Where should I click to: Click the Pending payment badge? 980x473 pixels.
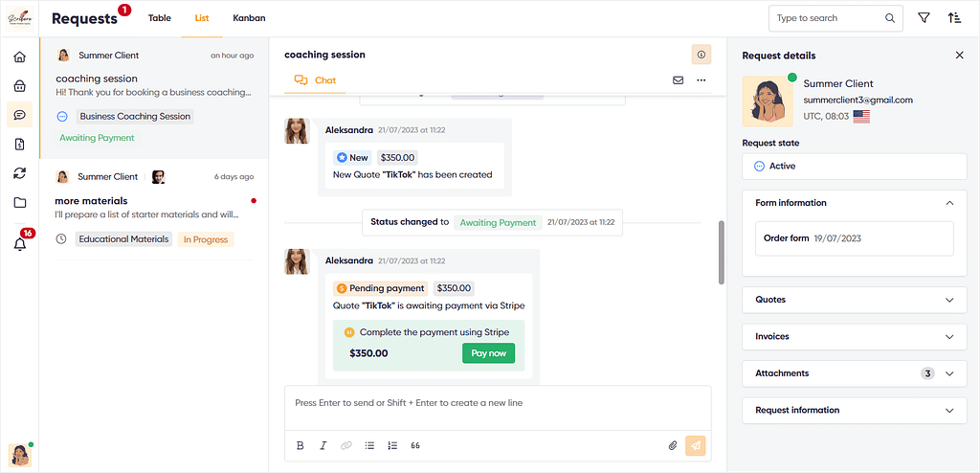381,288
